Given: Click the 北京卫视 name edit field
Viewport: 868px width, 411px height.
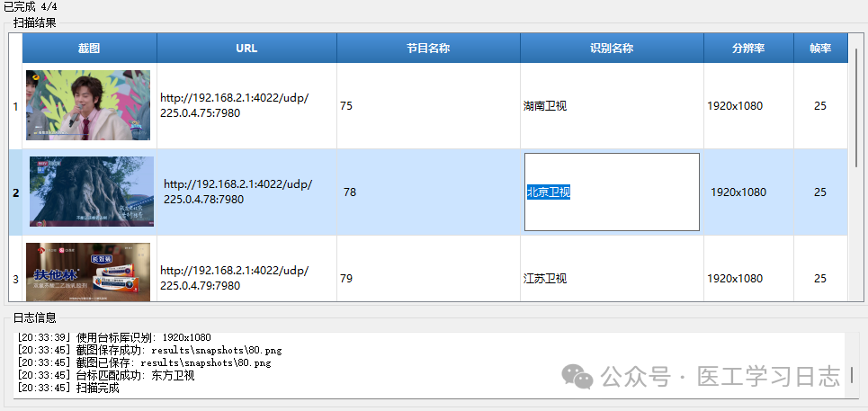Looking at the screenshot, I should click(x=612, y=192).
